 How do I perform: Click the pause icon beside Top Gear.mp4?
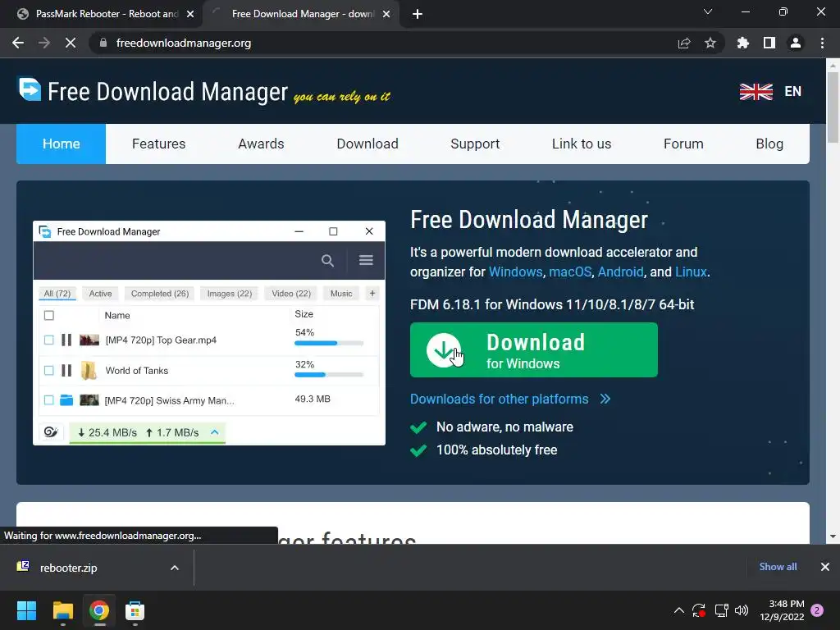tap(66, 340)
